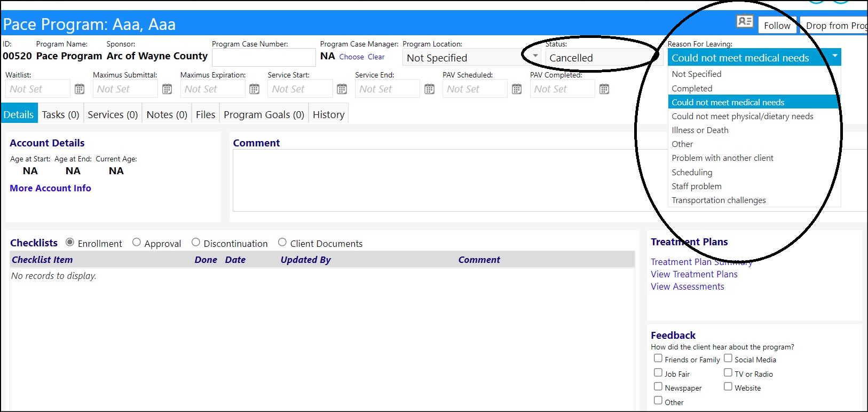Choose 'Other' in the reason for leaving list
The width and height of the screenshot is (868, 412).
[x=754, y=144]
